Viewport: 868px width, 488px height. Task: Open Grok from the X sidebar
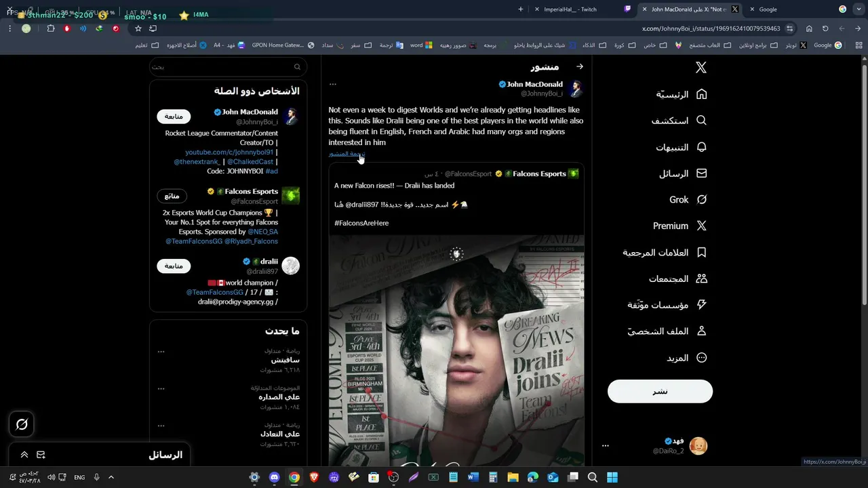[x=688, y=199]
